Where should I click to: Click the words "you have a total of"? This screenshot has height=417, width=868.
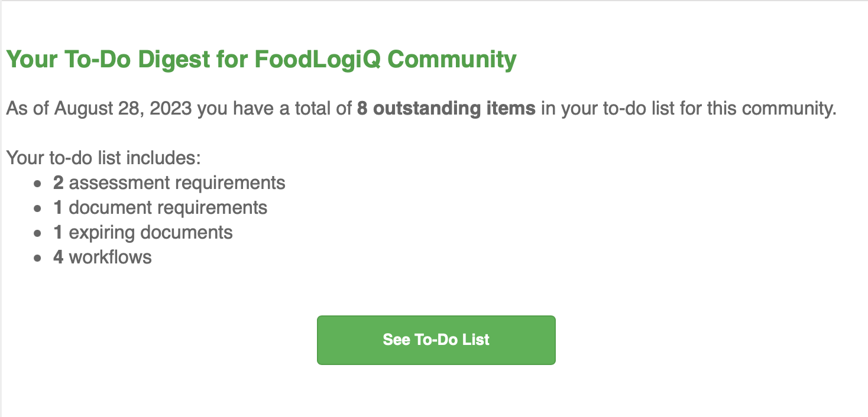(x=275, y=109)
